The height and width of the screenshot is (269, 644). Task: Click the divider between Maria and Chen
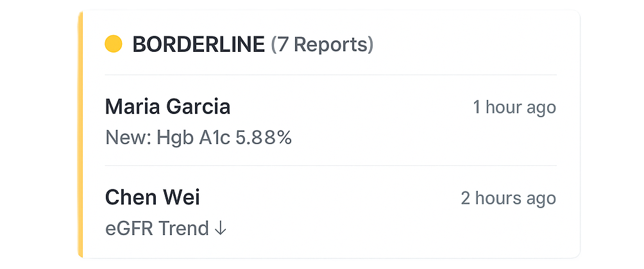point(330,165)
